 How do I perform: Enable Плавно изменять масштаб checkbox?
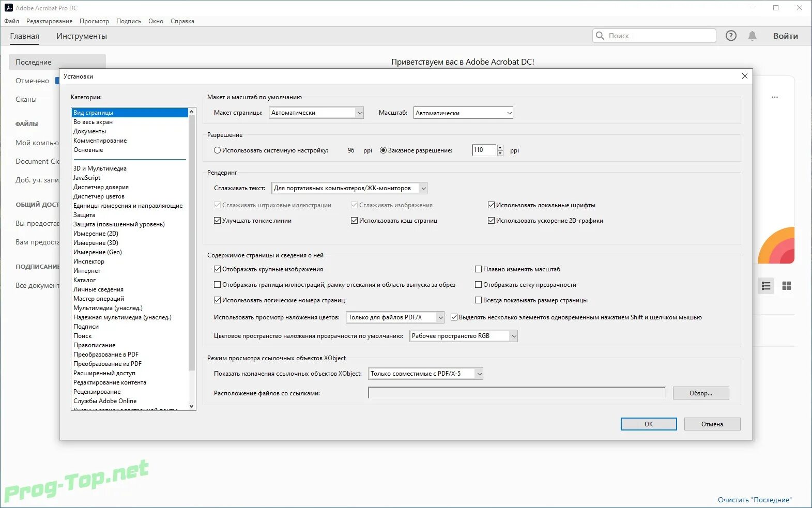478,269
